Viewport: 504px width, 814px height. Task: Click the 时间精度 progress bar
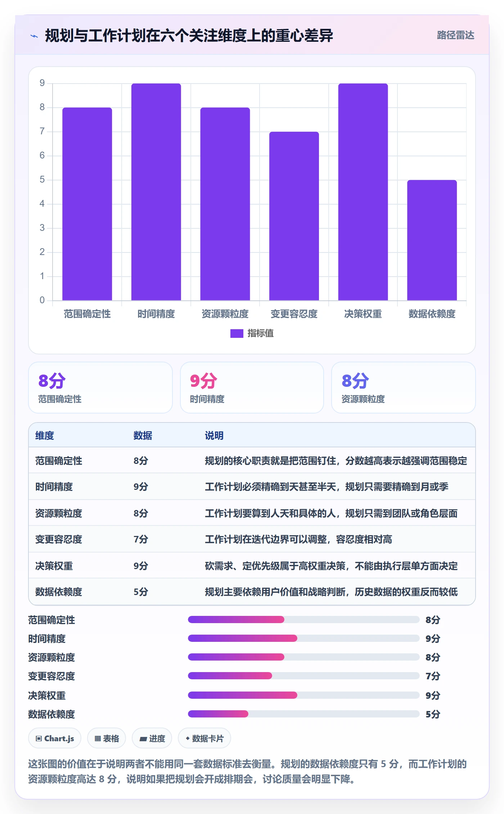304,638
